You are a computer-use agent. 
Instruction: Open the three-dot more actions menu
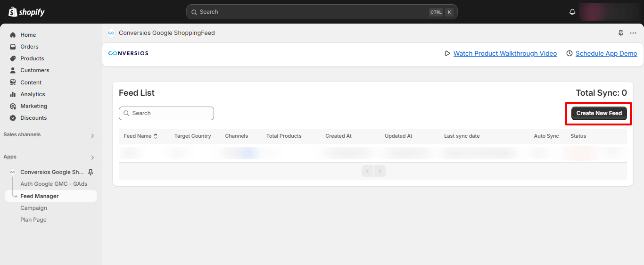(633, 33)
